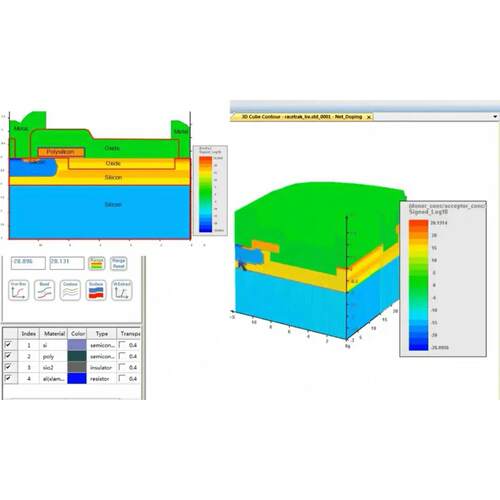Image resolution: width=500 pixels, height=500 pixels.
Task: Close the 3D Cube Contour tab
Action: coord(369,117)
